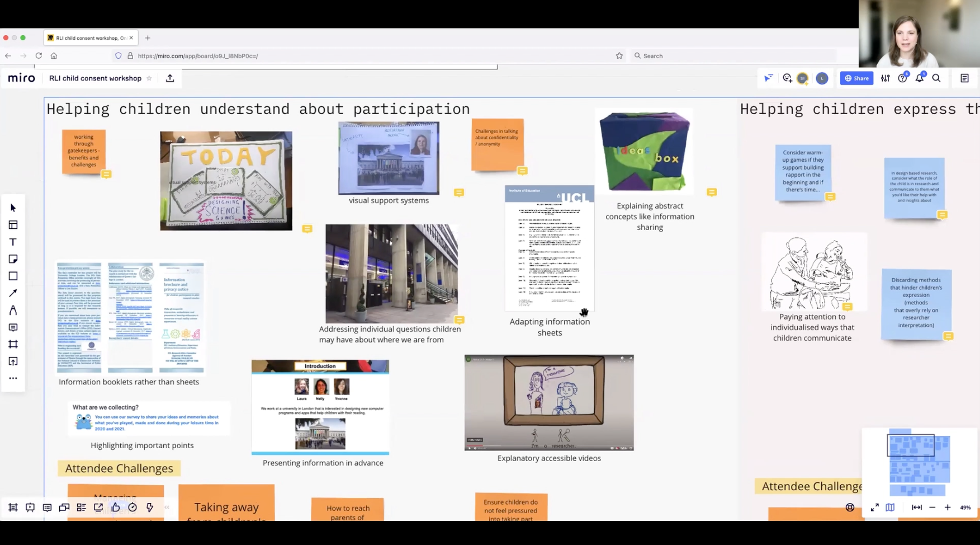Click the blue Share button
The image size is (980, 545).
[856, 78]
